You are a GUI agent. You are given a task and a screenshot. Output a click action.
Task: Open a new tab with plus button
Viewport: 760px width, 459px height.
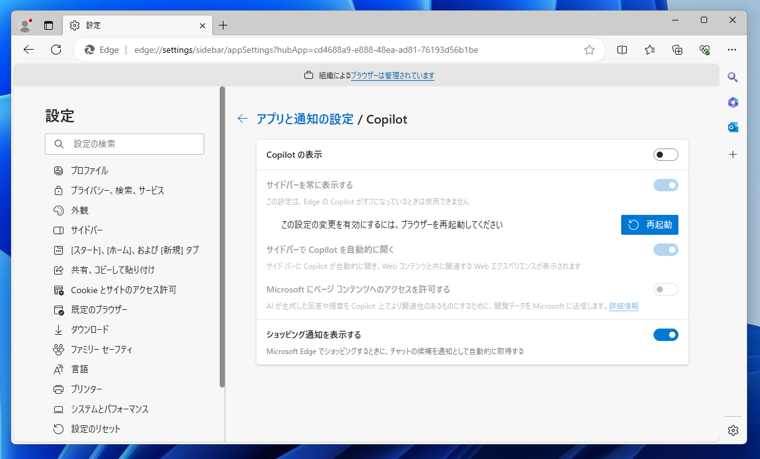click(223, 25)
